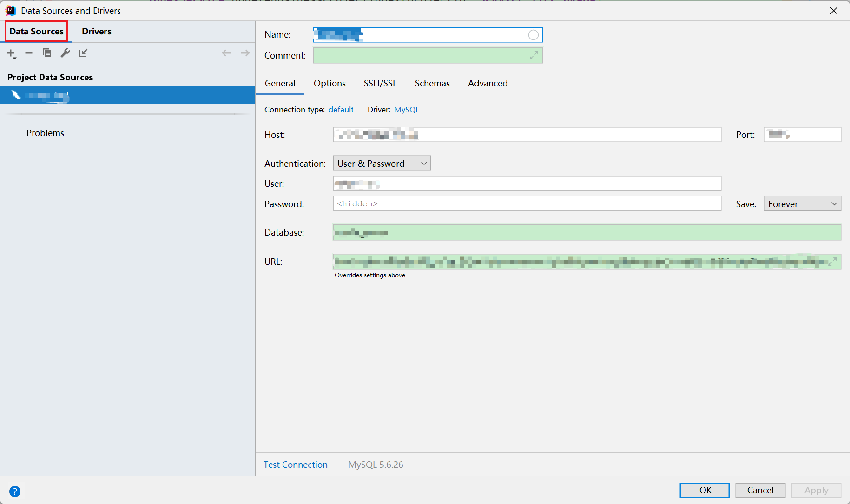The height and width of the screenshot is (504, 850).
Task: Click the MySQL driver link
Action: [406, 110]
